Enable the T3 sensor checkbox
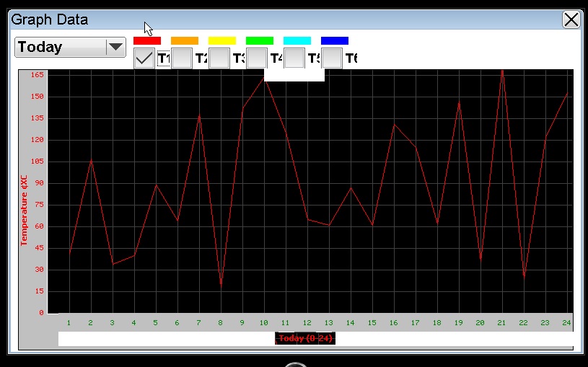 click(219, 58)
